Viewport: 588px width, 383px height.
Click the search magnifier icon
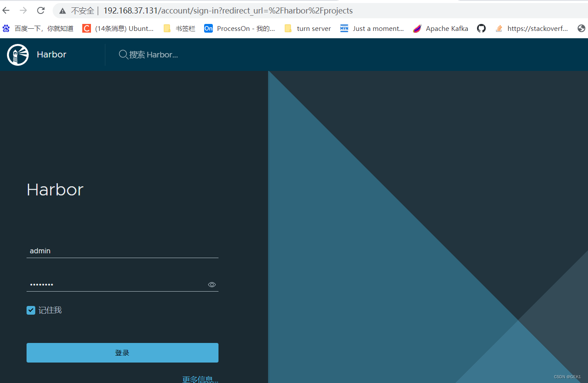point(124,54)
